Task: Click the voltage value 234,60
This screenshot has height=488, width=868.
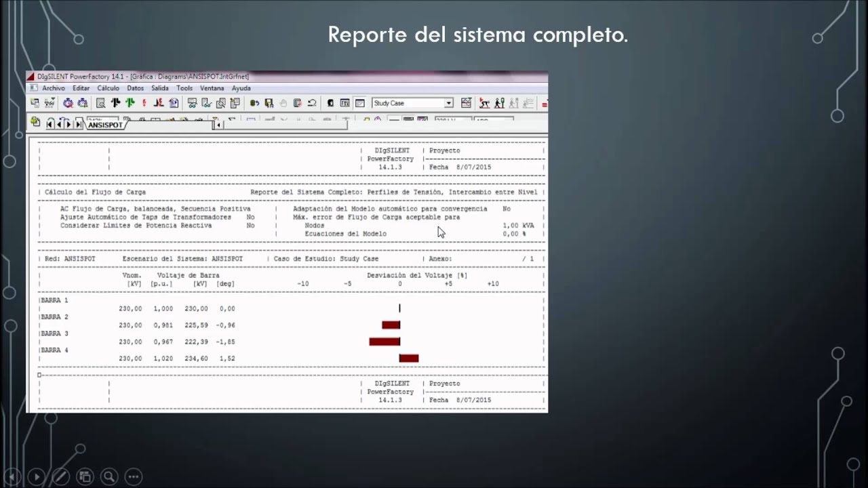Action: pos(197,359)
